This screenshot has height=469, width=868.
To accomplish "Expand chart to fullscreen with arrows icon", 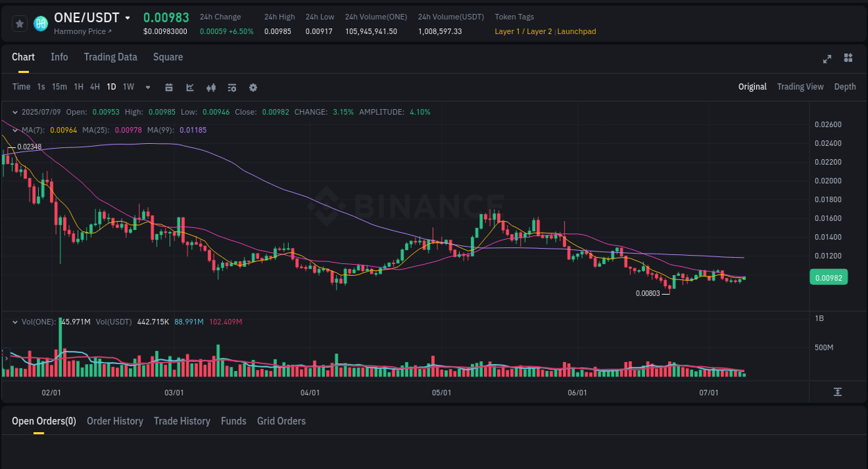I will click(826, 59).
